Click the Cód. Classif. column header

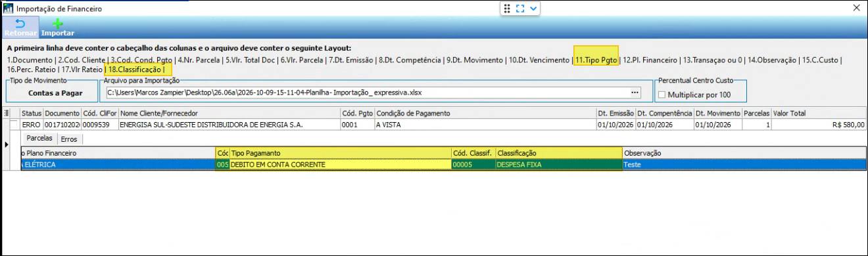click(x=473, y=153)
